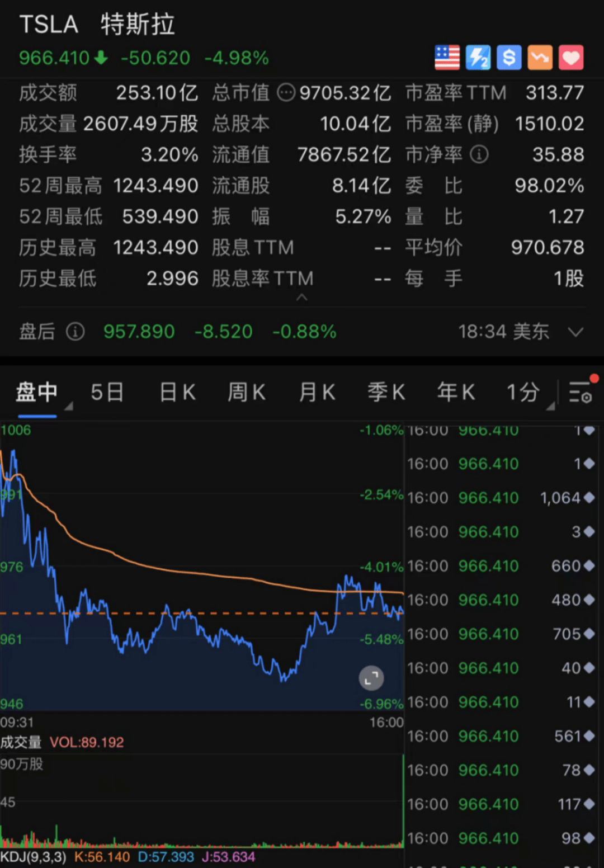Expand the after-hours row using the down chevron
604x868 pixels.
[x=575, y=332]
